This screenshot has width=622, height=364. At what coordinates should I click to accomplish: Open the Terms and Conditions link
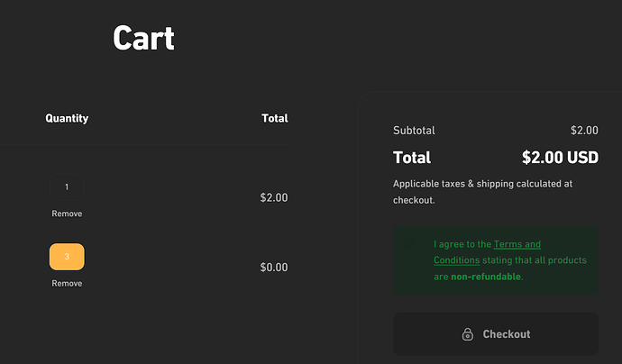coord(487,252)
